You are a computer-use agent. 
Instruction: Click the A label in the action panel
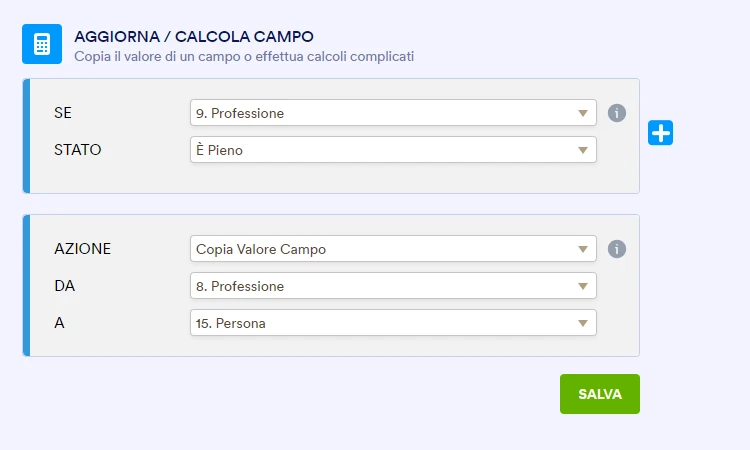click(59, 323)
